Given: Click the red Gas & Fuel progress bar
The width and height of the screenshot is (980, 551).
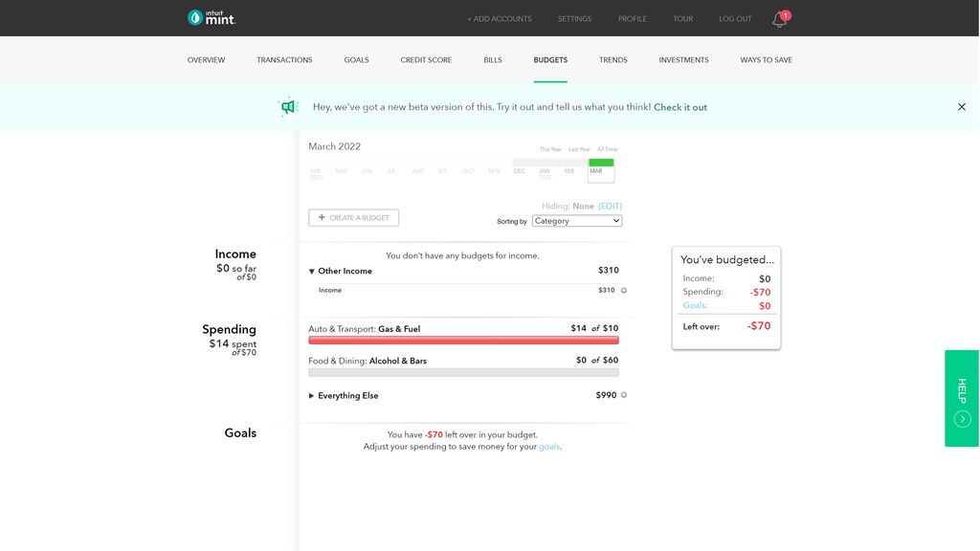Looking at the screenshot, I should click(464, 340).
